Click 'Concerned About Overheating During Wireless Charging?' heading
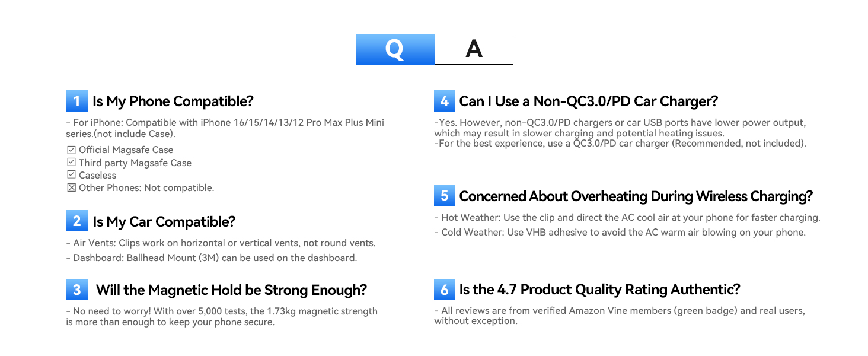This screenshot has height=356, width=868. [636, 196]
